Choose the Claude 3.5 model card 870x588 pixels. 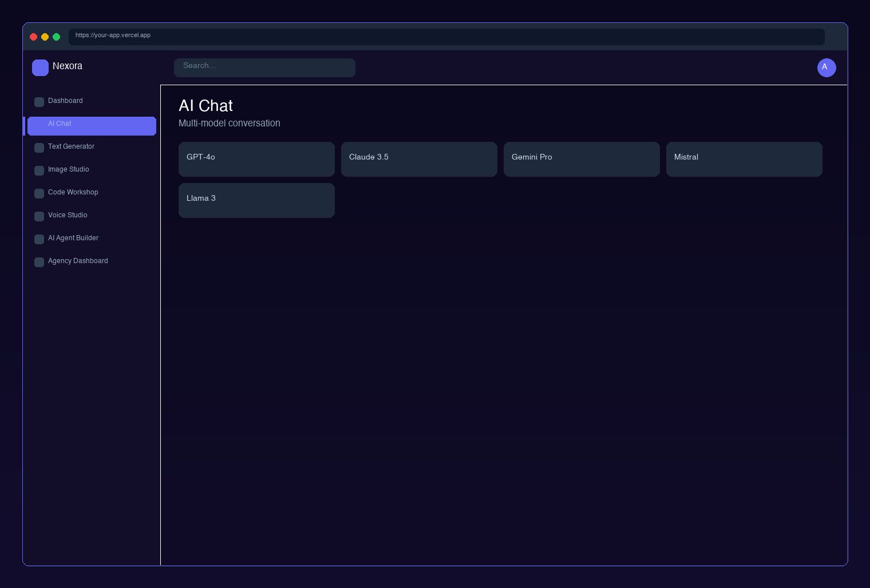pyautogui.click(x=419, y=159)
